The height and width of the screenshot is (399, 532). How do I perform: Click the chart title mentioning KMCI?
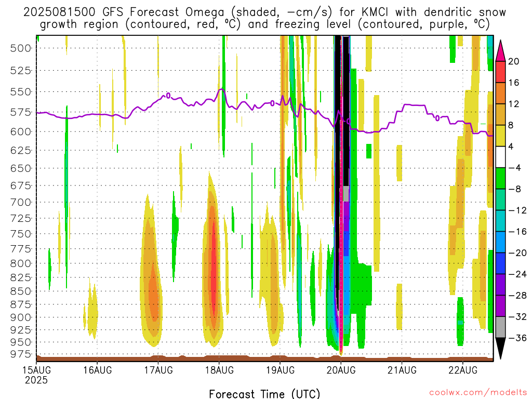coord(264,18)
